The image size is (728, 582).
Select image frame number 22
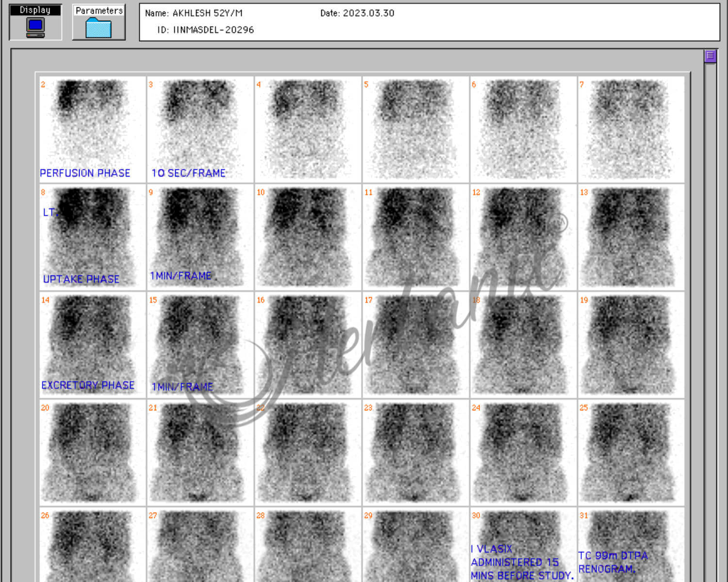coord(308,452)
